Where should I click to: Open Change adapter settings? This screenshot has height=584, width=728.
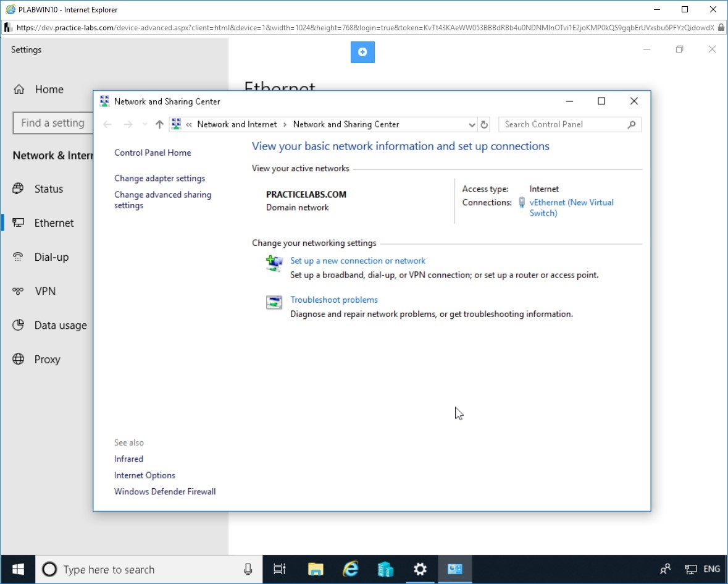pos(159,179)
